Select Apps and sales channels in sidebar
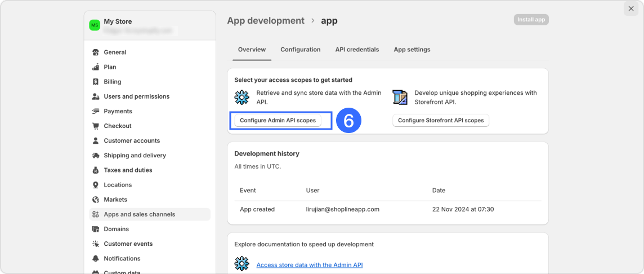644x274 pixels. tap(139, 214)
